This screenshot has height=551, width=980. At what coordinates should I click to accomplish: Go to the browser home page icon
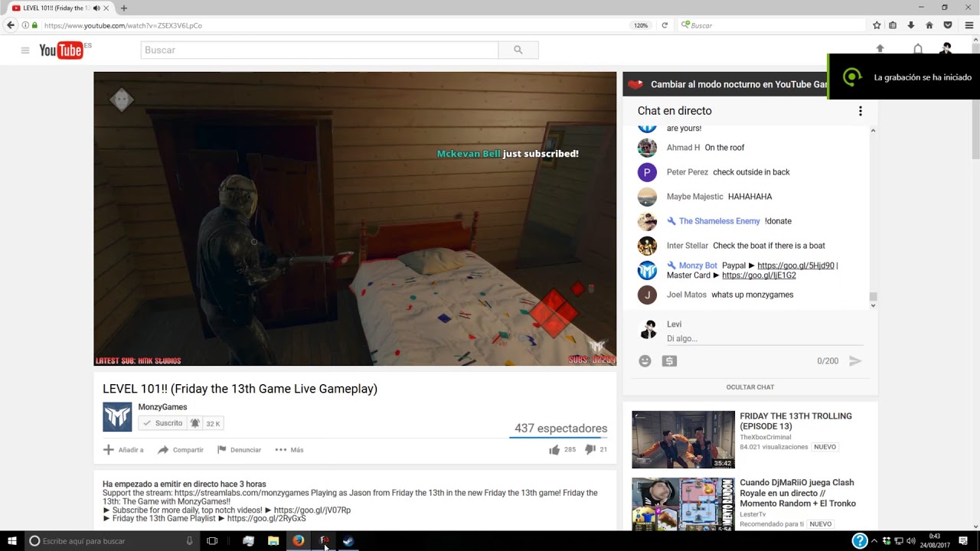tap(929, 25)
